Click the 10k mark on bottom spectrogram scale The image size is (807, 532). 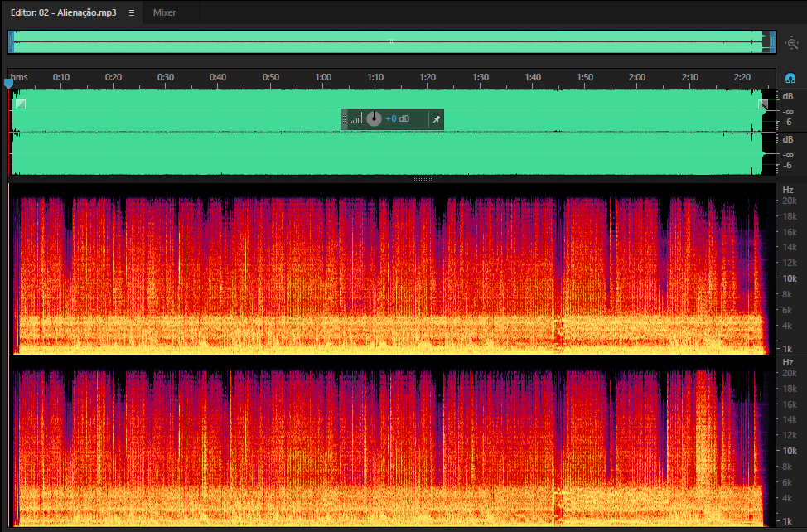tap(790, 451)
